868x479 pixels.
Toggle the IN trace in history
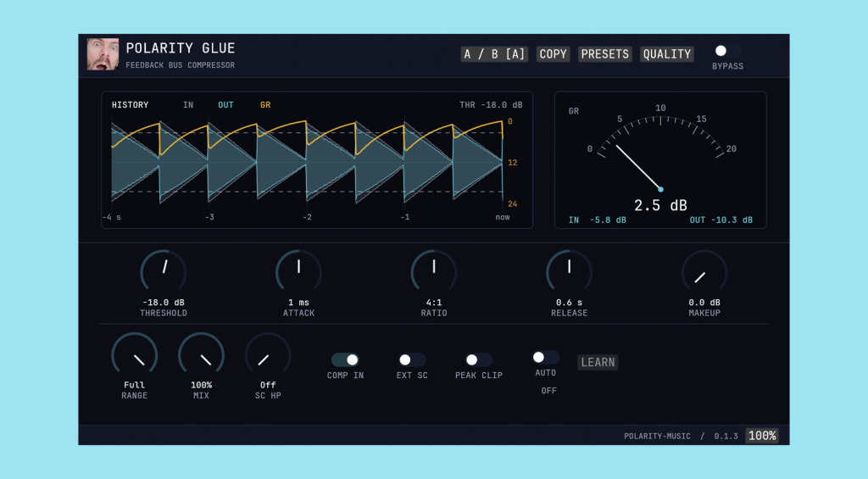pos(188,104)
